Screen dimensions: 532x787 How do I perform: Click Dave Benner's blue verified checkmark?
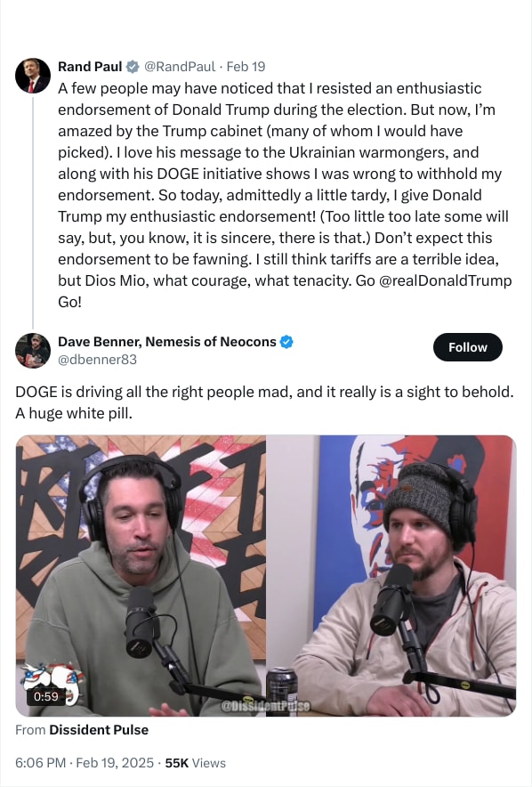(x=286, y=342)
